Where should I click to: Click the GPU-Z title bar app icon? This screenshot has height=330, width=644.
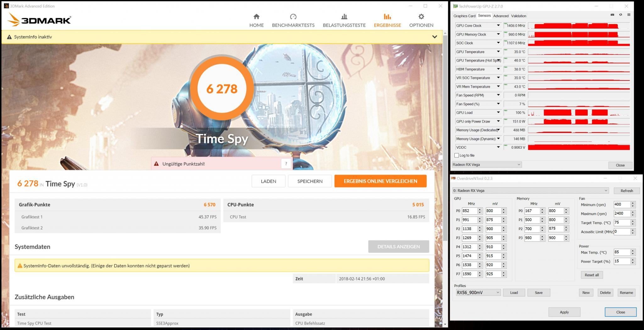[455, 6]
